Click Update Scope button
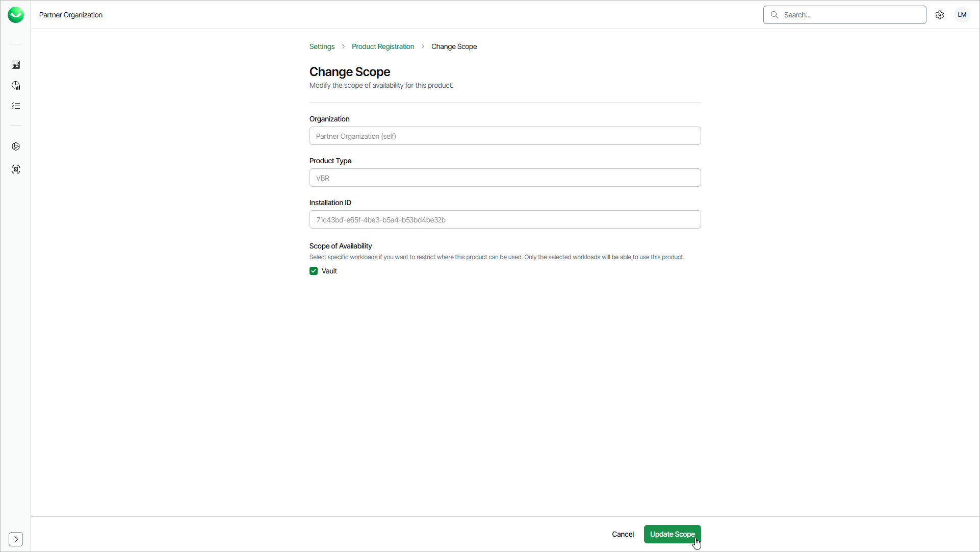This screenshot has height=552, width=980. 672,534
